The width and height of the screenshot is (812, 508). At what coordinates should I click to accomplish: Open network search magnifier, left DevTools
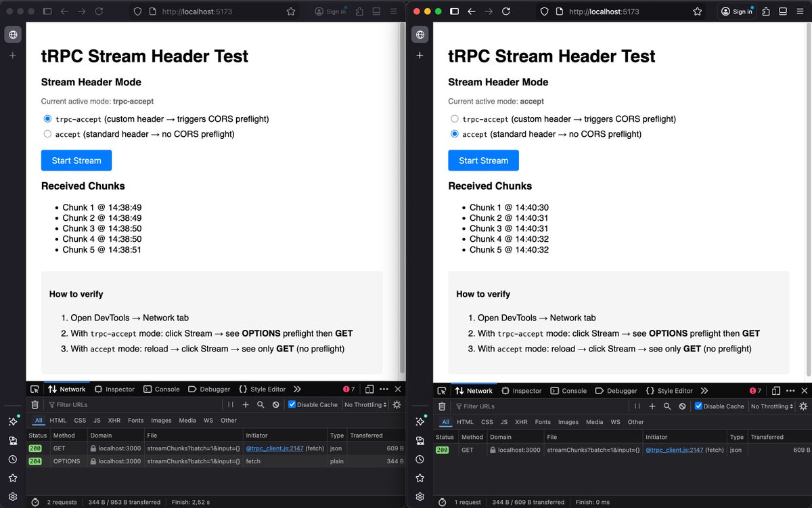(x=261, y=404)
